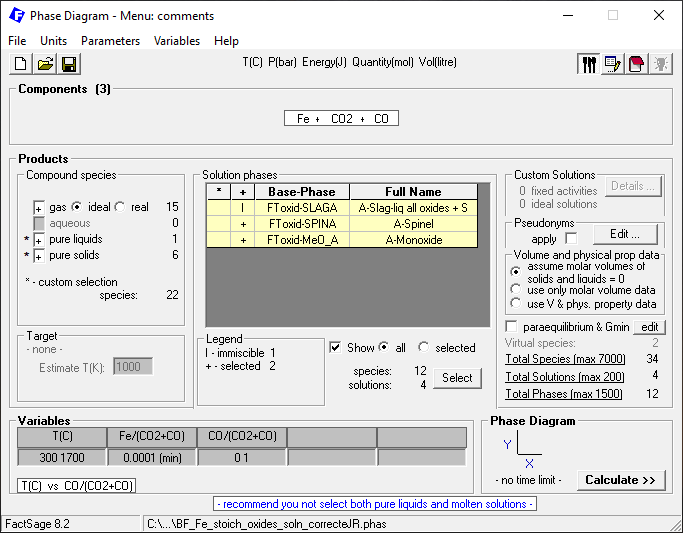Viewport: 683px width, 533px height.
Task: Open the Parameters menu
Action: (x=110, y=41)
